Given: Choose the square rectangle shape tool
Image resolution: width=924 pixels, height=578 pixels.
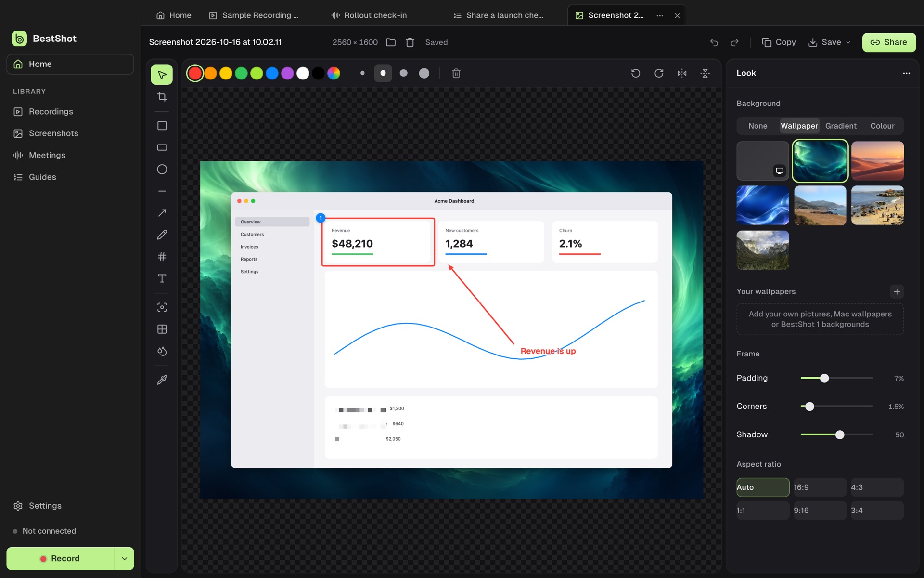Looking at the screenshot, I should (x=162, y=126).
